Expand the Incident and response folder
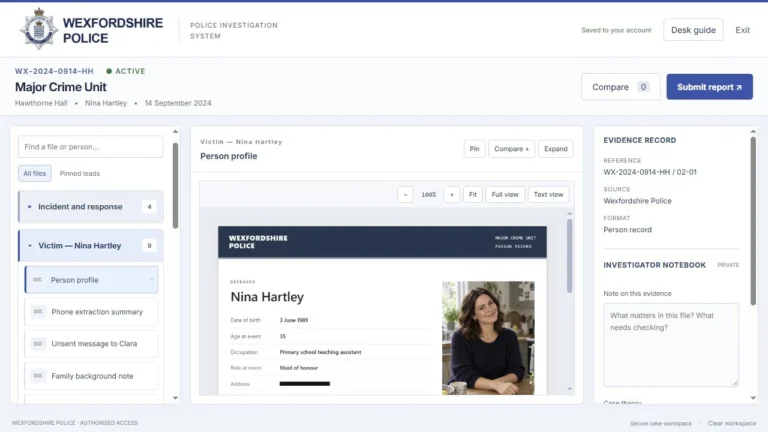768x432 pixels. tap(91, 207)
